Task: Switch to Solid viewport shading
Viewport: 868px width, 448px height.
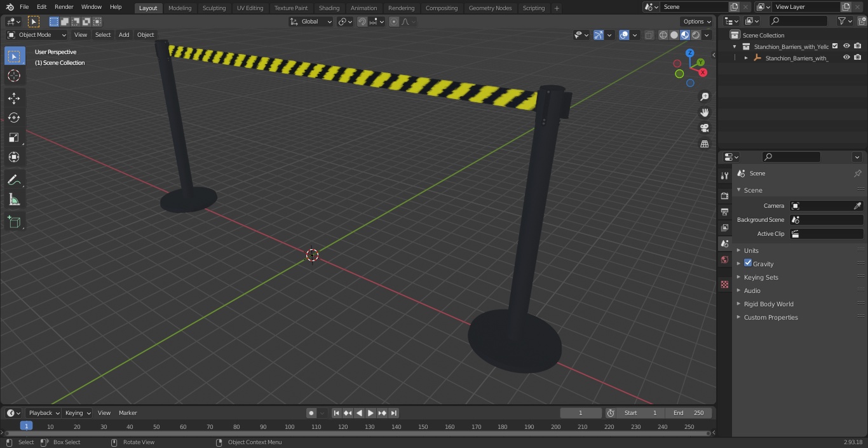Action: coord(674,35)
